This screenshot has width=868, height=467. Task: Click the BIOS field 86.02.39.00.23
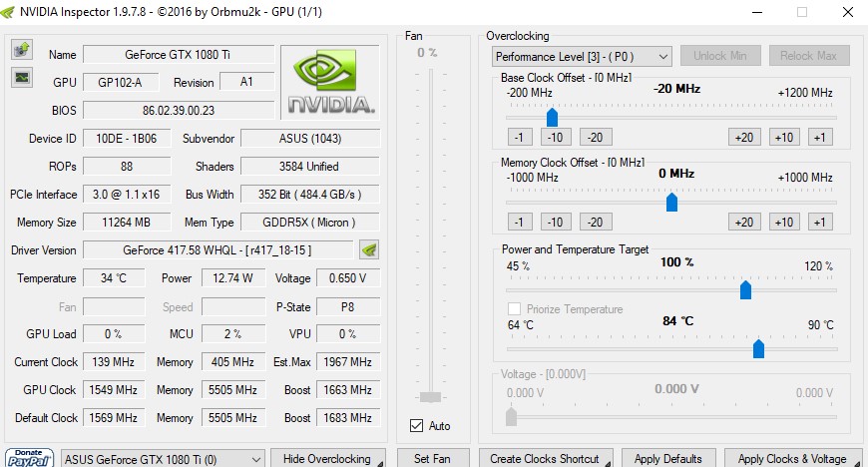click(x=179, y=110)
